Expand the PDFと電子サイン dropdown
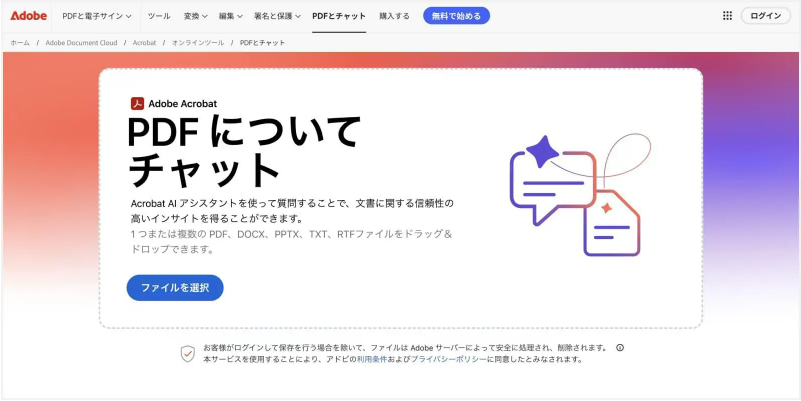 click(x=97, y=16)
